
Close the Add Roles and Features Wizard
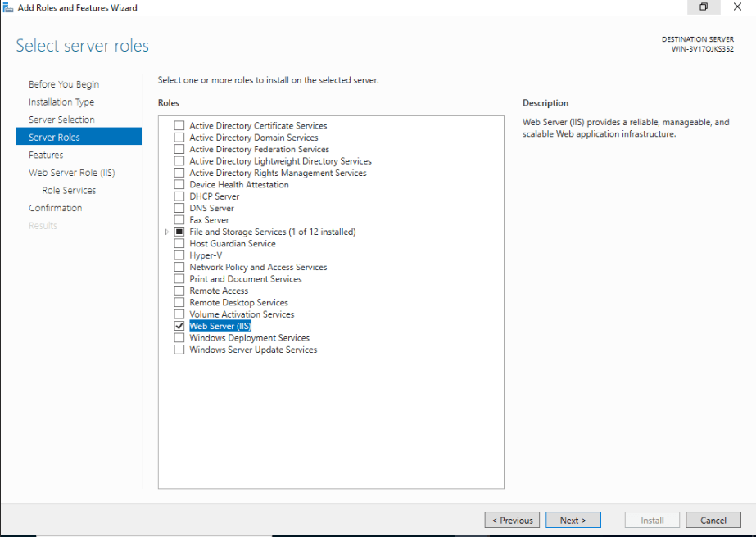(737, 7)
